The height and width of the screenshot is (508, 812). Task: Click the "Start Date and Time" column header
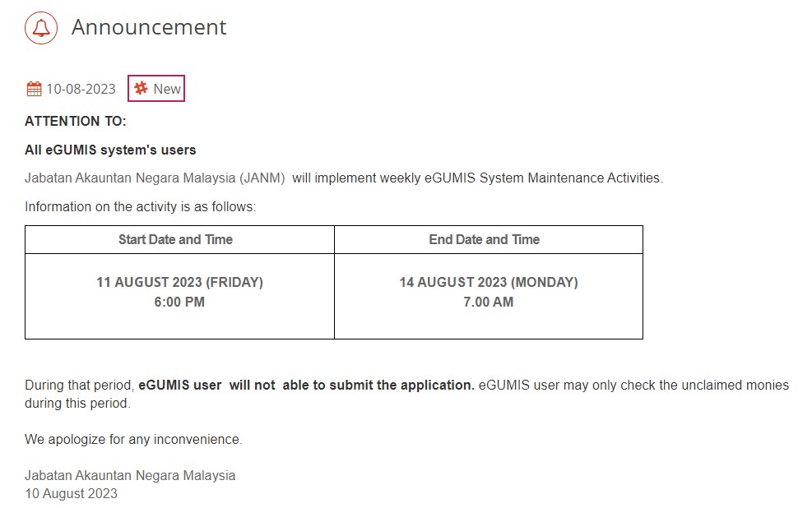[x=175, y=239]
